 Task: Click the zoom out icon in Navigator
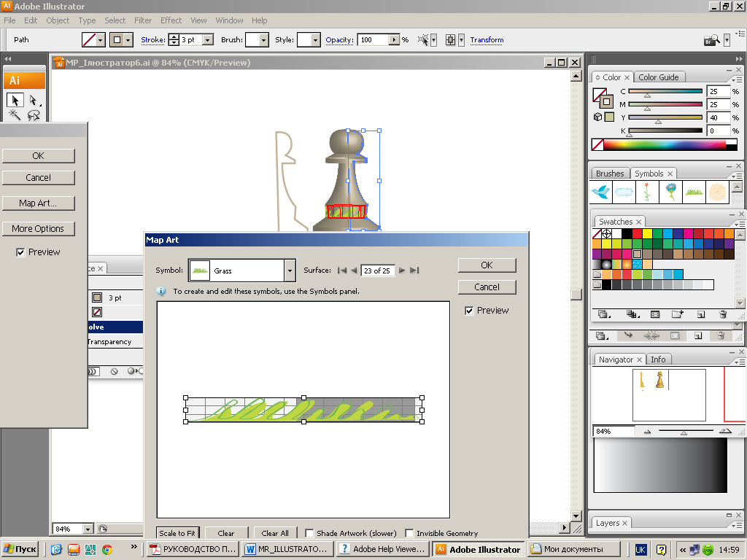(x=647, y=432)
